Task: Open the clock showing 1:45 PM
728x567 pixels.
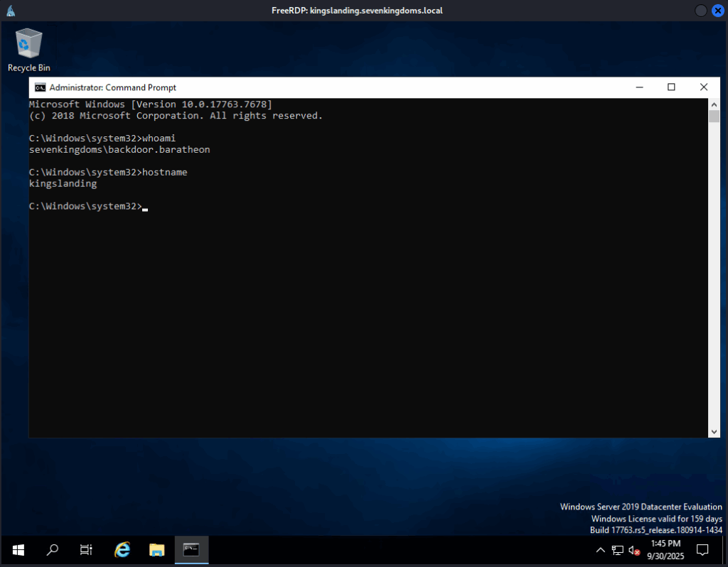Action: click(665, 549)
